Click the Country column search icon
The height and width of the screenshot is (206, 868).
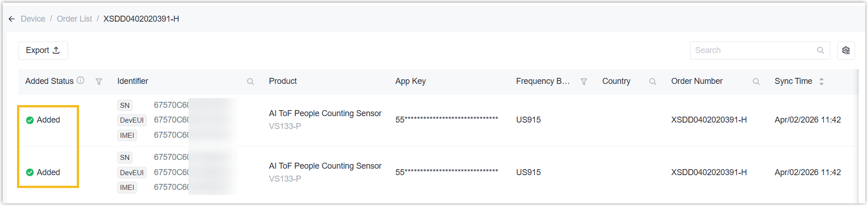point(652,82)
